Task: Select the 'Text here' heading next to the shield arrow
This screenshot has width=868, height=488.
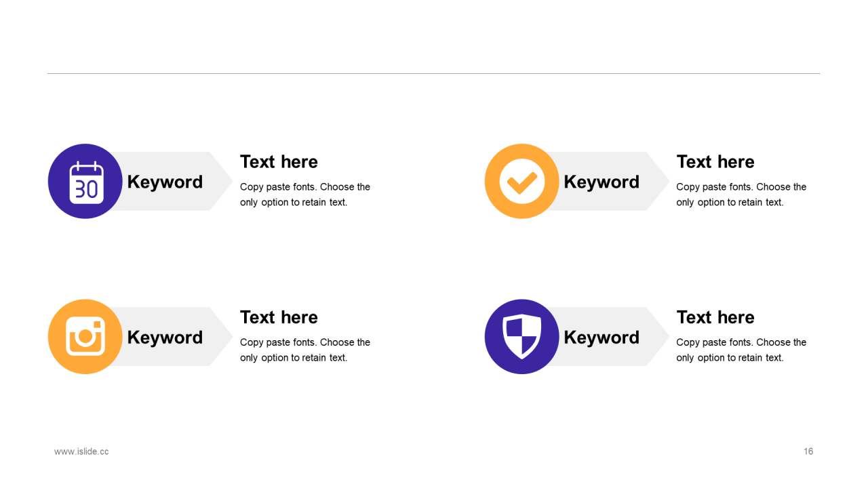Action: click(x=715, y=317)
